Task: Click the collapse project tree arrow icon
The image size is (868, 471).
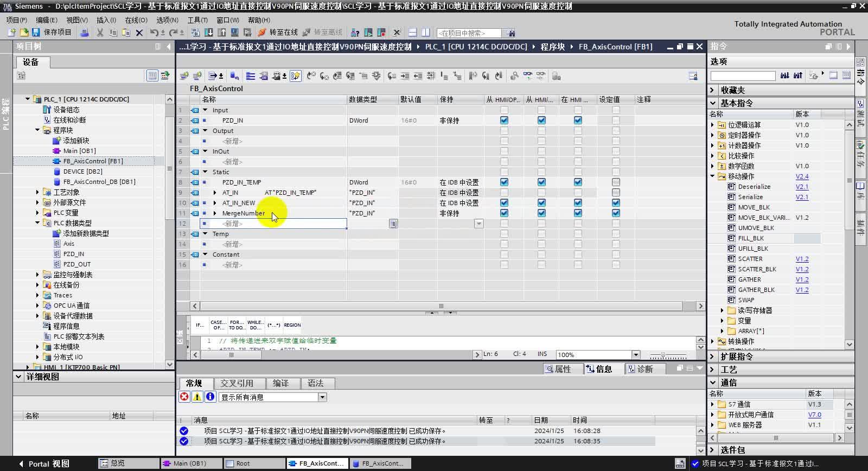Action: pyautogui.click(x=169, y=47)
